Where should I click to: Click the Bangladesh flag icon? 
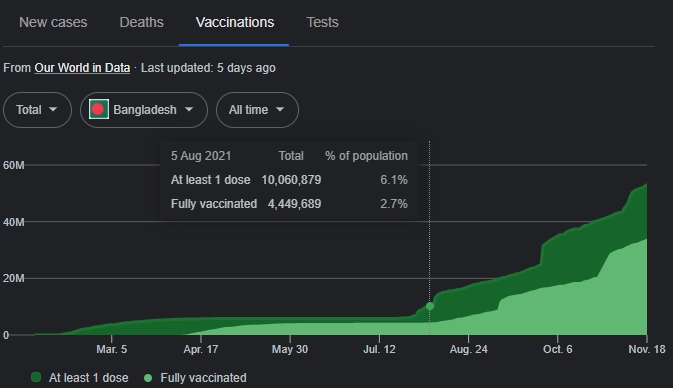coord(99,109)
